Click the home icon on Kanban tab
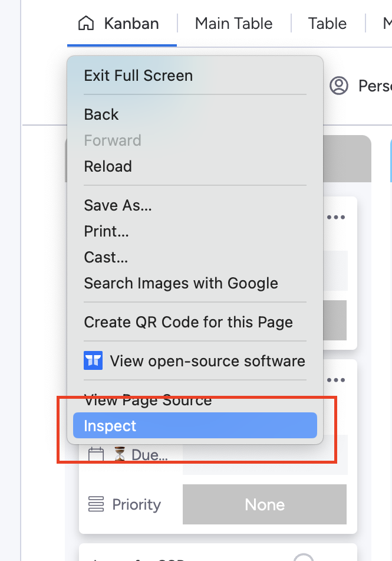 coord(86,24)
